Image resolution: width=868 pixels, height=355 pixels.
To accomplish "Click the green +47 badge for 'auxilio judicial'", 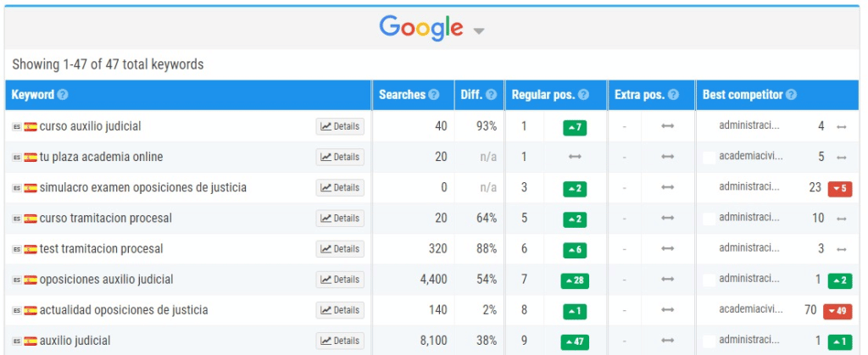I will pyautogui.click(x=575, y=341).
